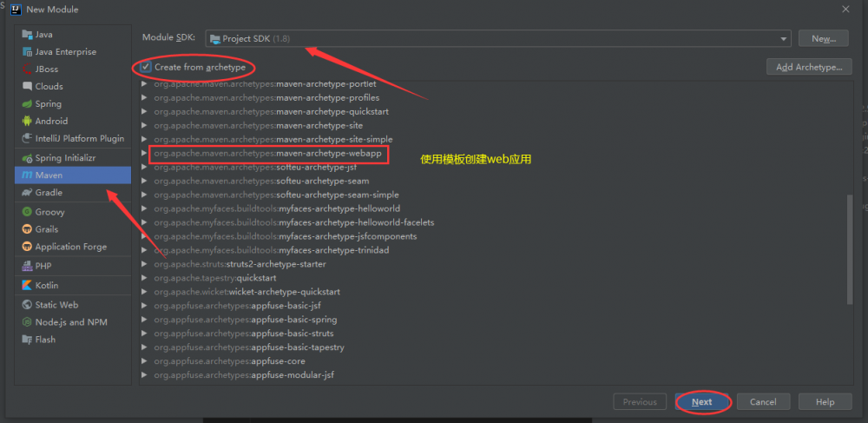Select softeu-archetype-jsf archetype
Screen dimensions: 868x423
pos(255,167)
